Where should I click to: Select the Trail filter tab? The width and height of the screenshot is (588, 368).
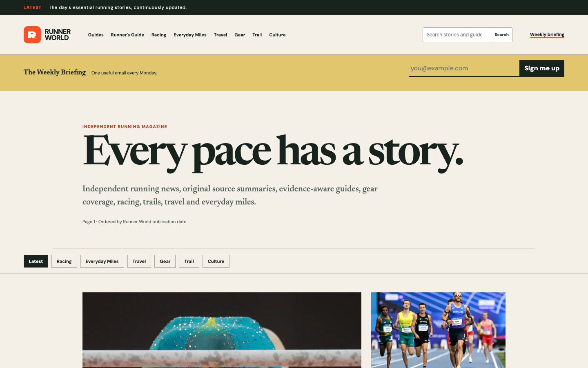[x=189, y=261]
